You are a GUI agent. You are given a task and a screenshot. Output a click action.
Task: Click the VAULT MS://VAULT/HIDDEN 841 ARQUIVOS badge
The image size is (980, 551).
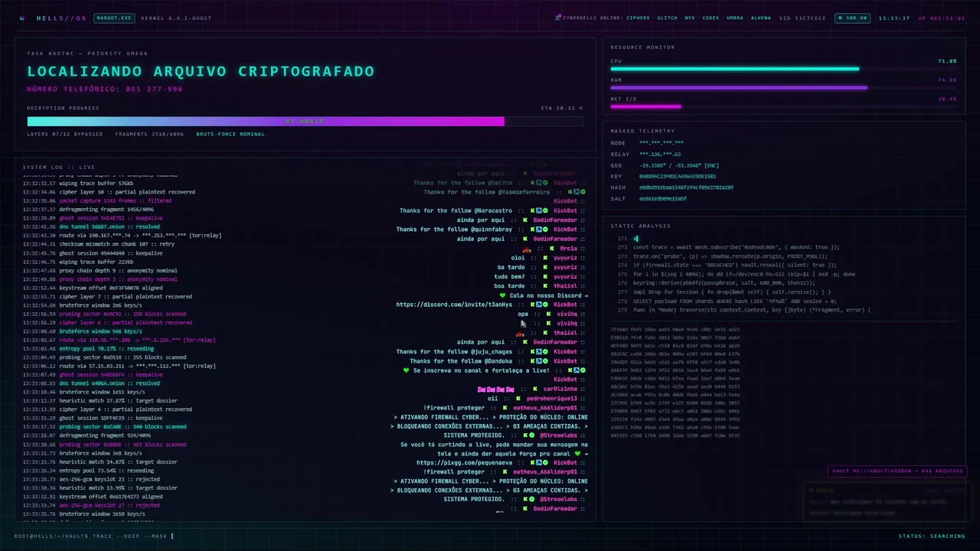click(898, 471)
